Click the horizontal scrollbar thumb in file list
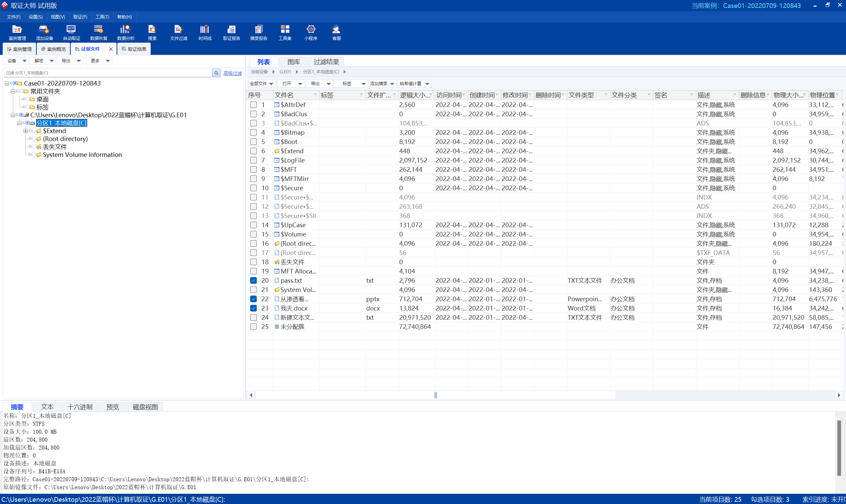The image size is (846, 504). [x=435, y=395]
